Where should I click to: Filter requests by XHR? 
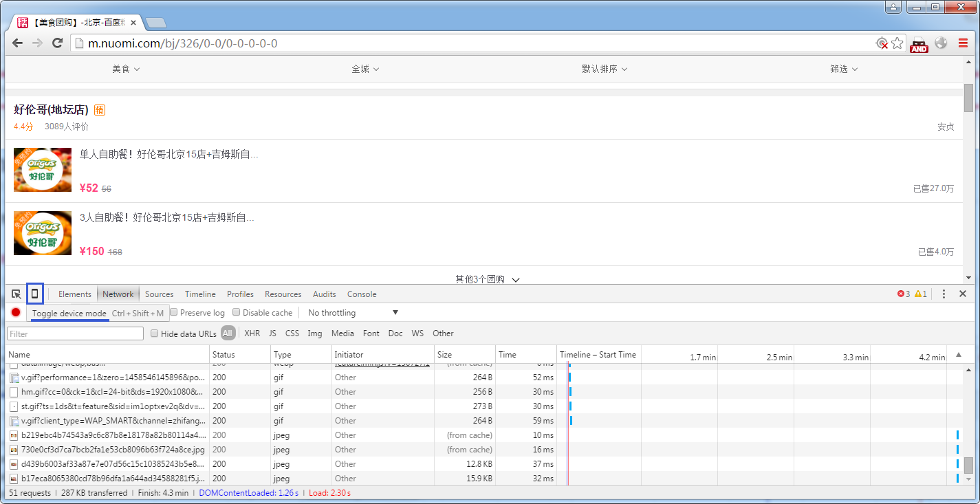tap(252, 333)
